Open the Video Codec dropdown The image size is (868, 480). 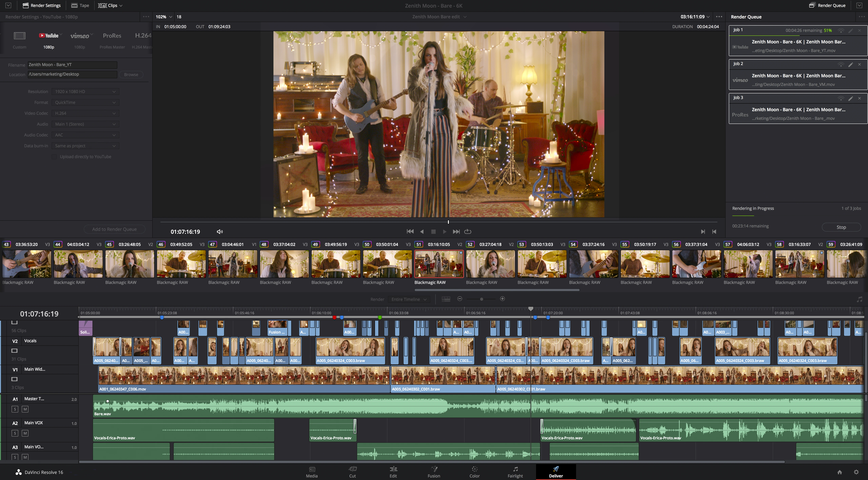coord(85,113)
